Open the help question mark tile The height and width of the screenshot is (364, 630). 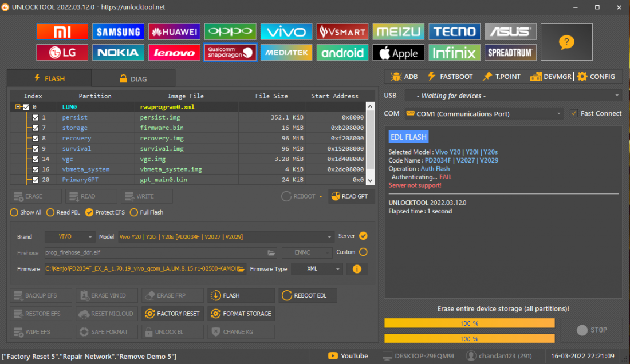click(x=566, y=42)
